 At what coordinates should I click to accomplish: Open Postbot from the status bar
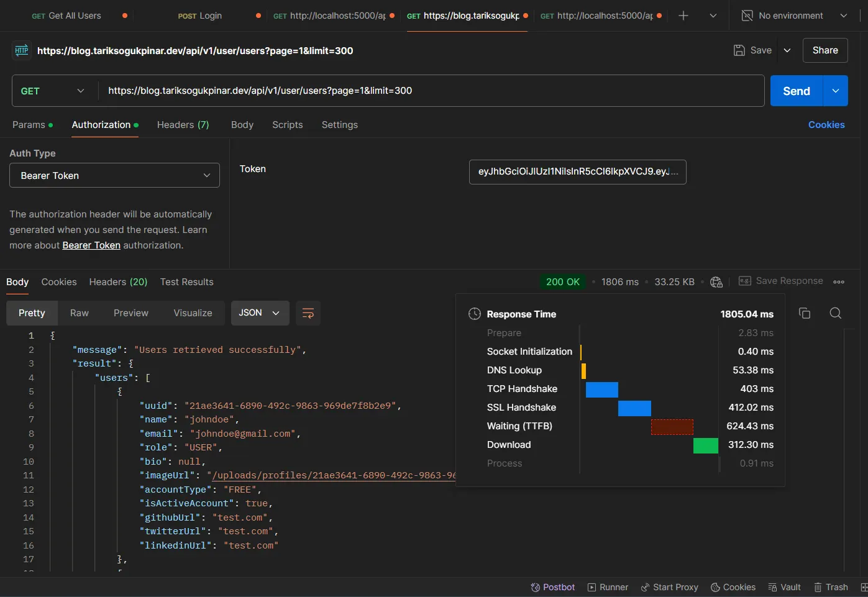(x=553, y=587)
